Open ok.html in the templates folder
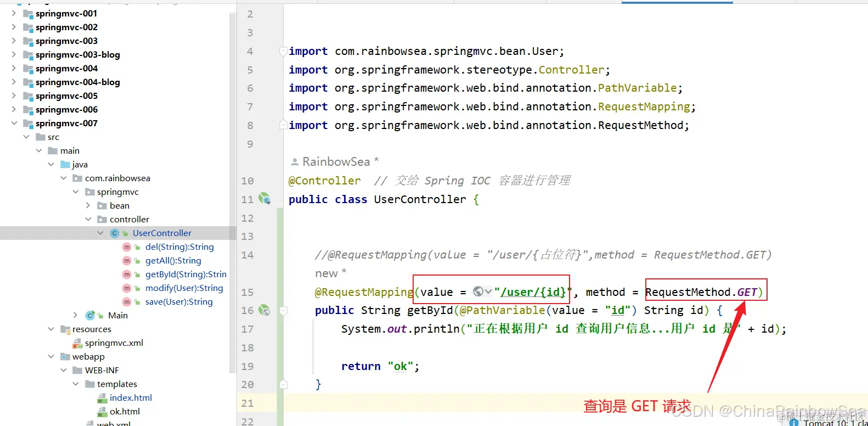 (x=125, y=411)
